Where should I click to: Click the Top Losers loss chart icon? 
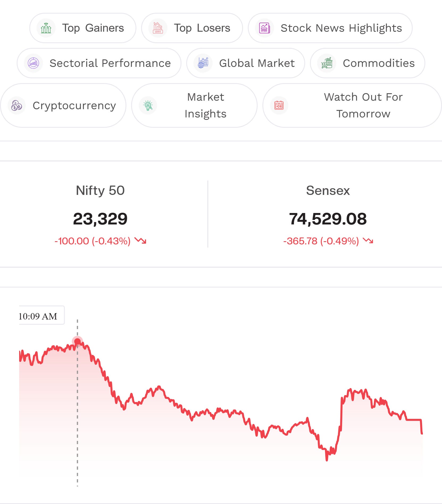(158, 28)
